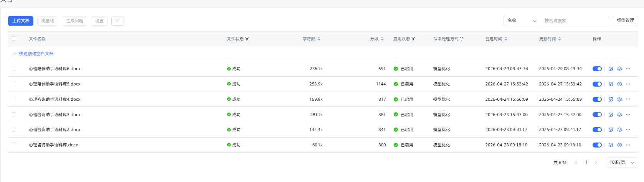Open the more options menu for 心理咨询助手语料库4.docx
644x182 pixels.
pos(628,99)
